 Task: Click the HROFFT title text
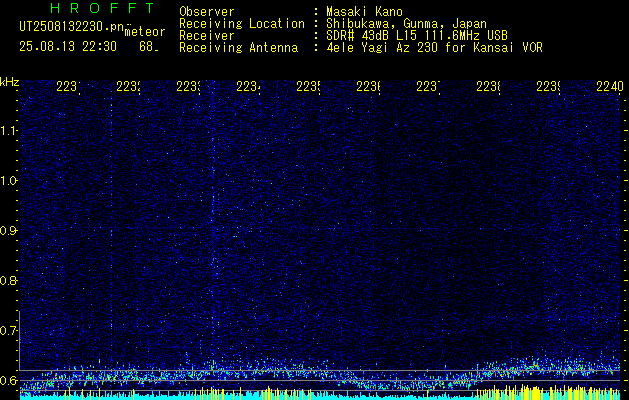(x=103, y=8)
